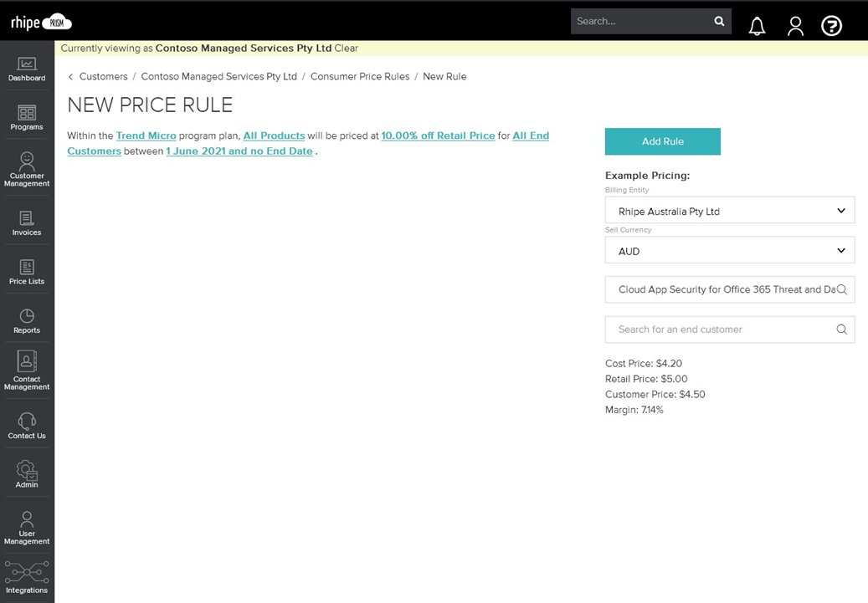Click the NEW PRICE RULE heading
This screenshot has height=603, width=868.
150,105
